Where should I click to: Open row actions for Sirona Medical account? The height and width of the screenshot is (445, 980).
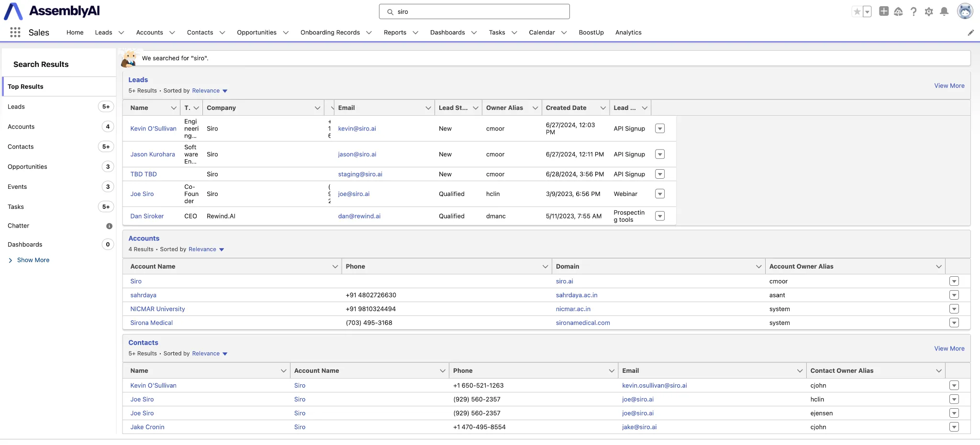click(x=954, y=323)
